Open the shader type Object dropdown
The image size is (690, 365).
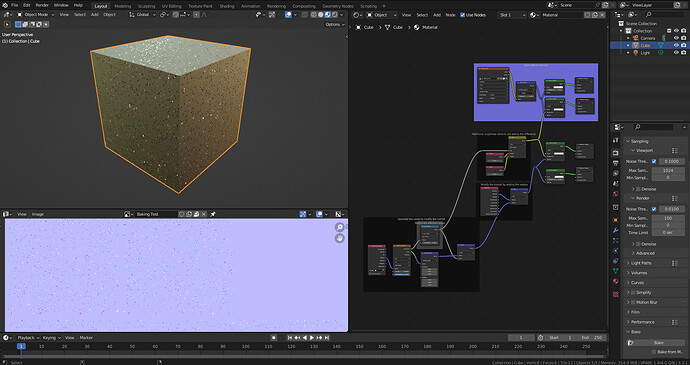click(x=381, y=15)
